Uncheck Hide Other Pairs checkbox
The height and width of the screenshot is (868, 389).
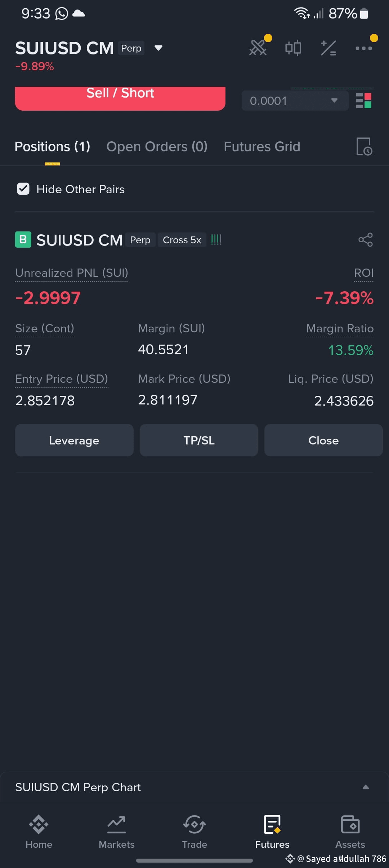[23, 189]
